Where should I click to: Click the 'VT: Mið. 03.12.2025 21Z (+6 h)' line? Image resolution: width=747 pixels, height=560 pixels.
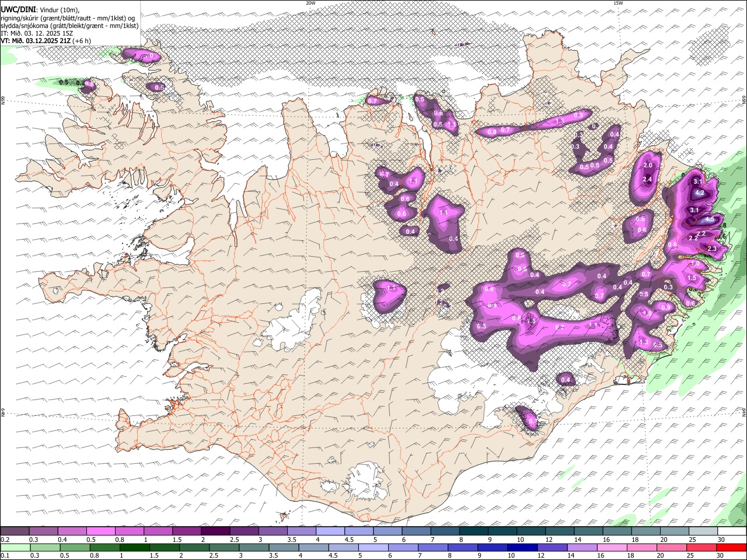[46, 41]
